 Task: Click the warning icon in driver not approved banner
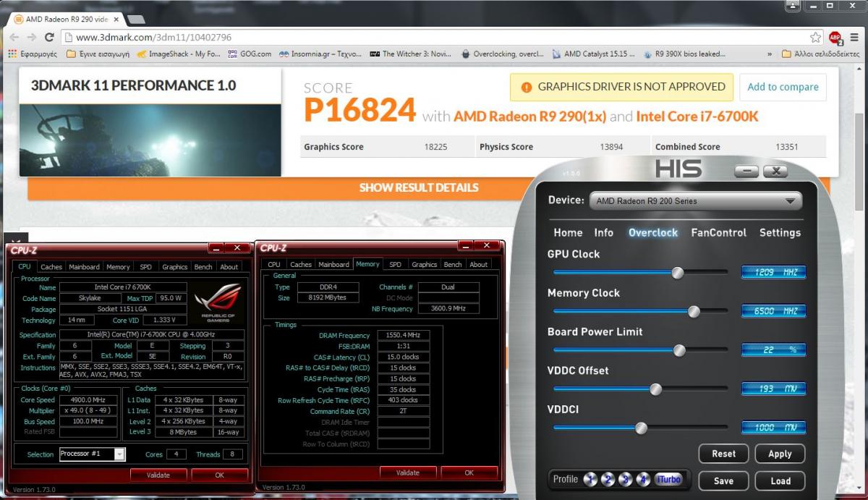tap(526, 87)
